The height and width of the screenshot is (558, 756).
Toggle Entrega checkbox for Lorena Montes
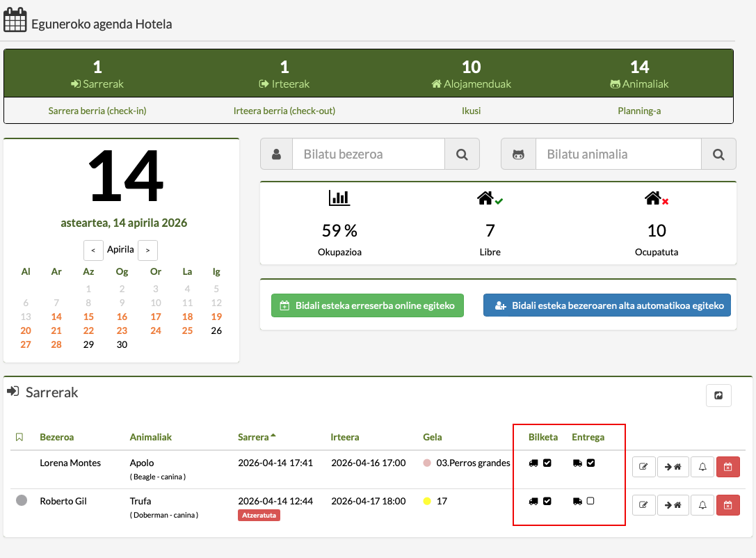pyautogui.click(x=590, y=463)
